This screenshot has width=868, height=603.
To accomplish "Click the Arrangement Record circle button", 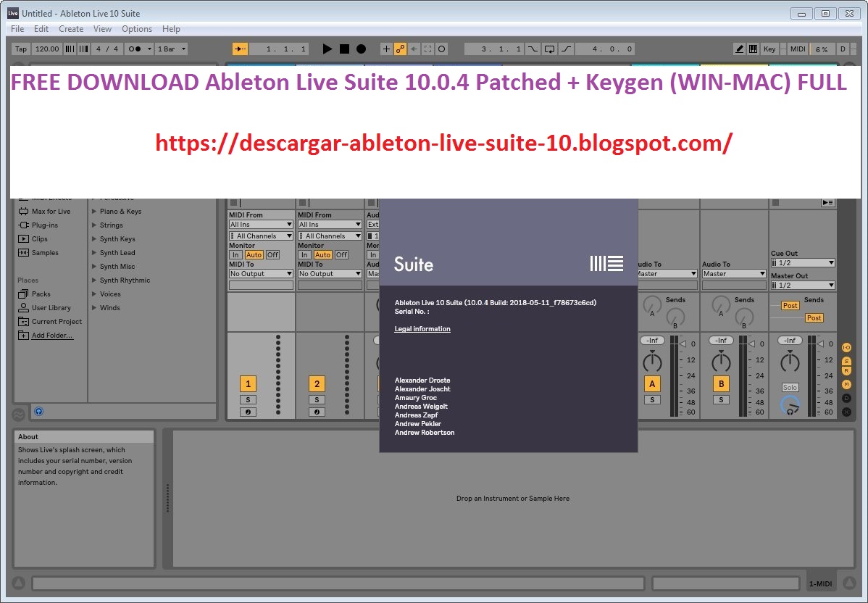I will [x=361, y=49].
